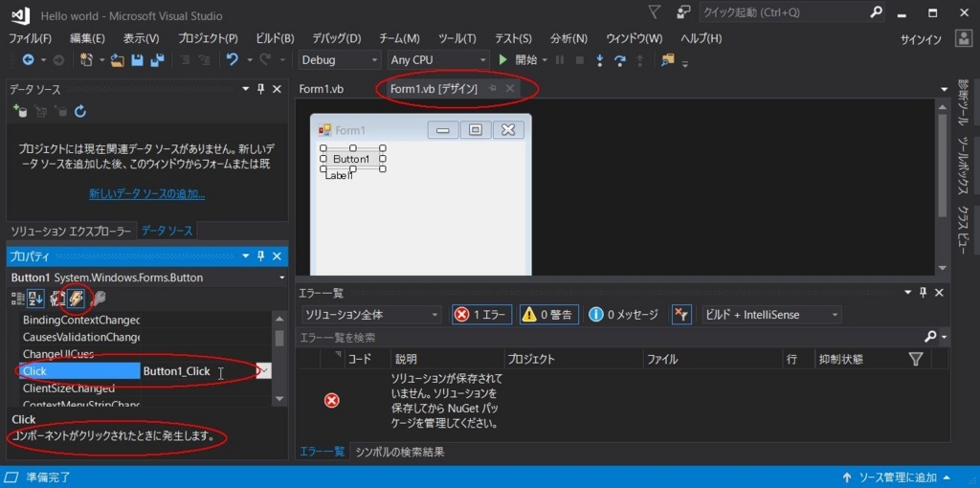Click the Navigate Backward toolbar icon

[x=28, y=60]
